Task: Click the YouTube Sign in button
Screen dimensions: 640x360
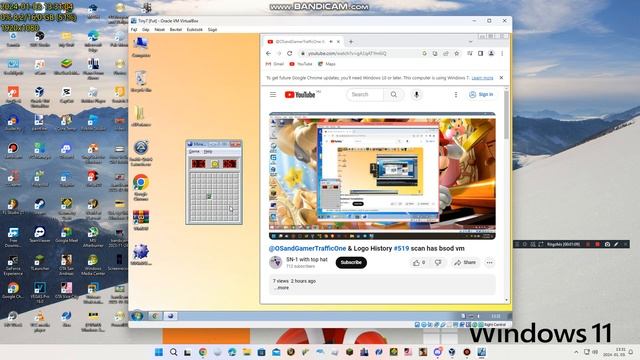Action: click(481, 95)
